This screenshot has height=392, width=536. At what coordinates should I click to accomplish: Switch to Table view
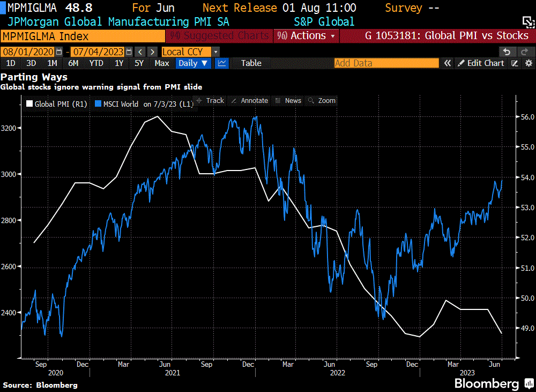pyautogui.click(x=251, y=63)
